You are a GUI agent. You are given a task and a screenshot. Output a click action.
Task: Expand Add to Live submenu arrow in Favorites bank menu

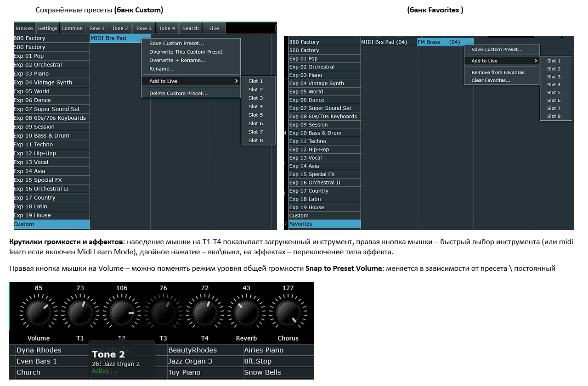coord(536,61)
